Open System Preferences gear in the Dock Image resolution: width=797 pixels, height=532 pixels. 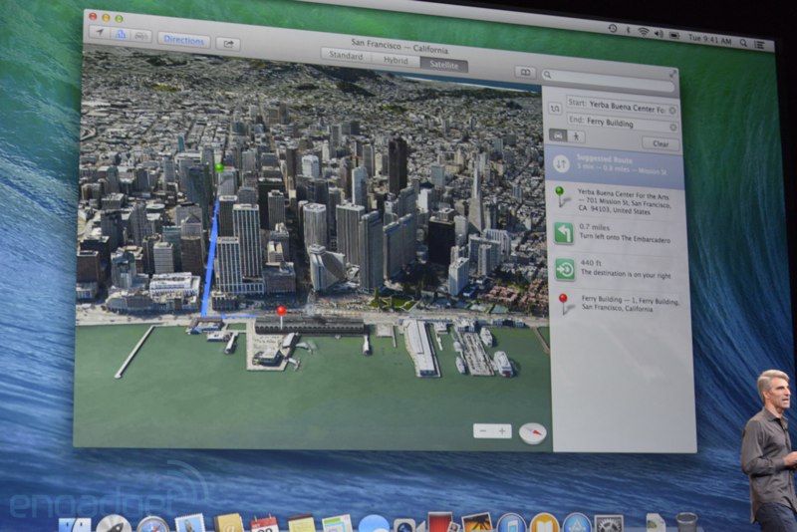[x=608, y=524]
